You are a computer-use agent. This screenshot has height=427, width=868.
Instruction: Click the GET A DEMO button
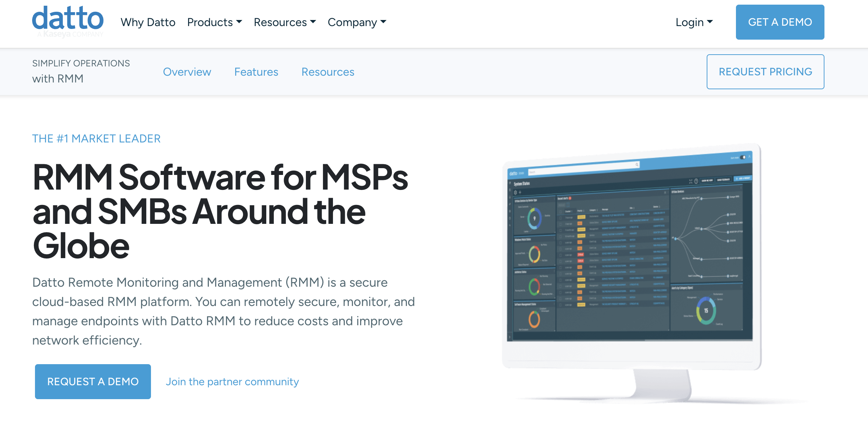pos(780,22)
